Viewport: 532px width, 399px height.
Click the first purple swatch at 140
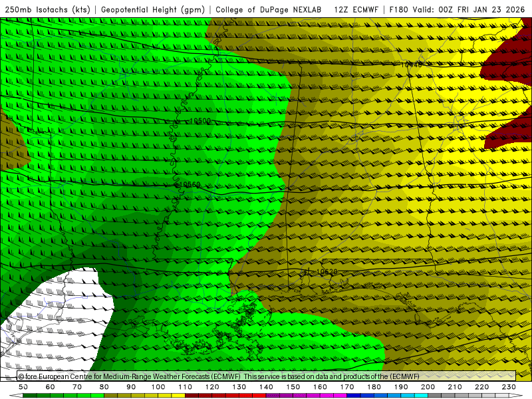[273, 396]
